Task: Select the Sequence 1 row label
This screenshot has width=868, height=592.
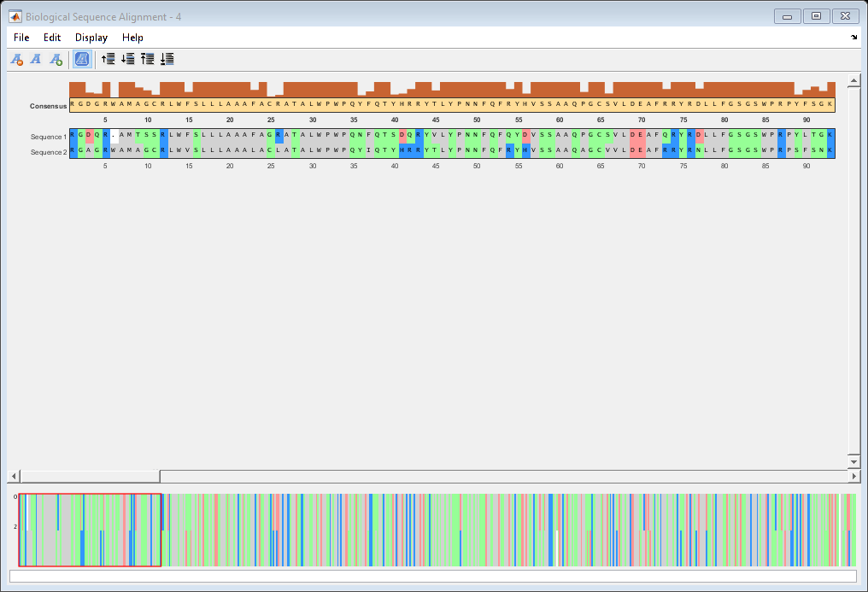Action: tap(49, 137)
